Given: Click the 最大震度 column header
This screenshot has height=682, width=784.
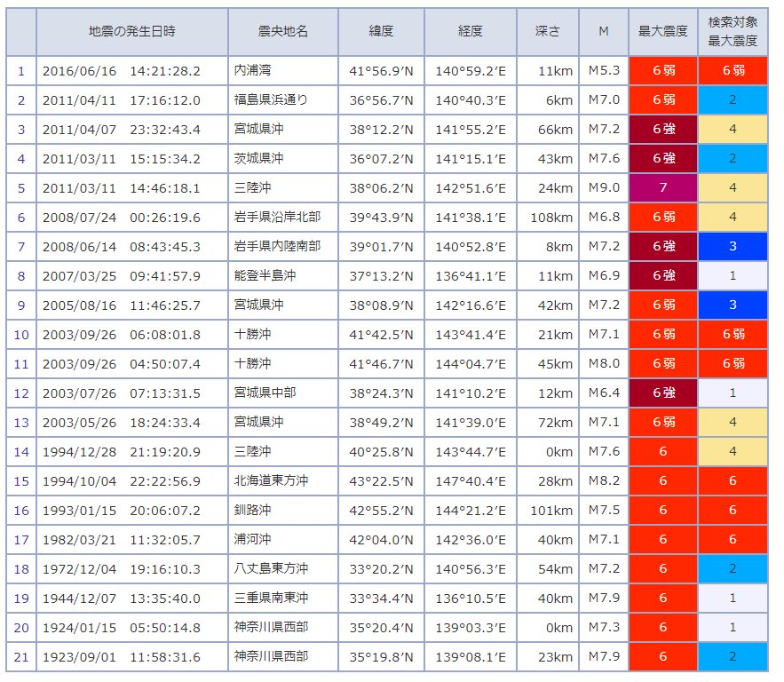Looking at the screenshot, I should pos(663,31).
